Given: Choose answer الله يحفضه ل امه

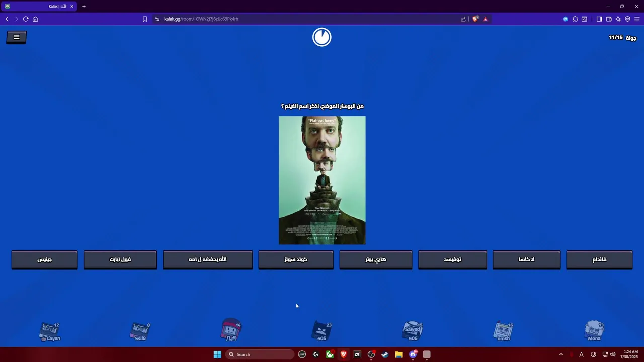Looking at the screenshot, I should coord(208,260).
